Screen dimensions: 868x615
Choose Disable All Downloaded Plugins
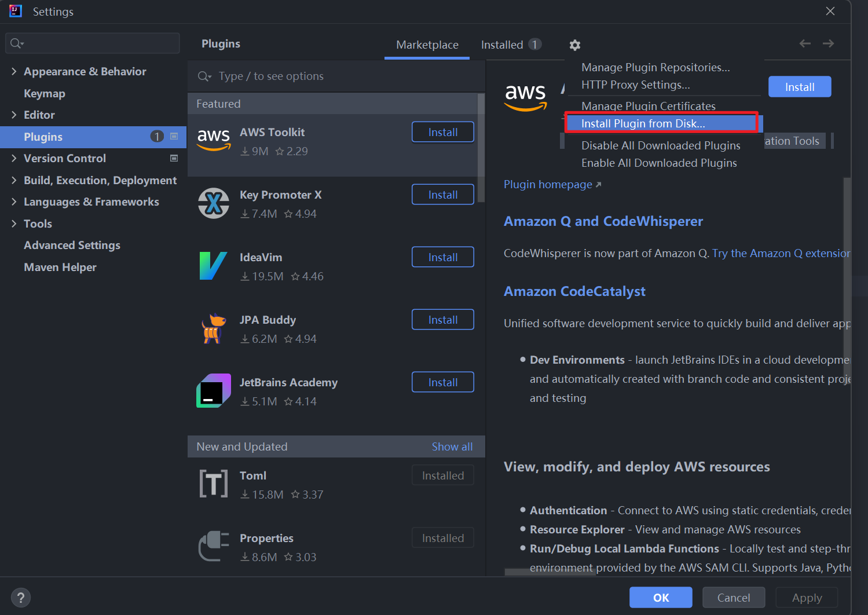pos(661,145)
